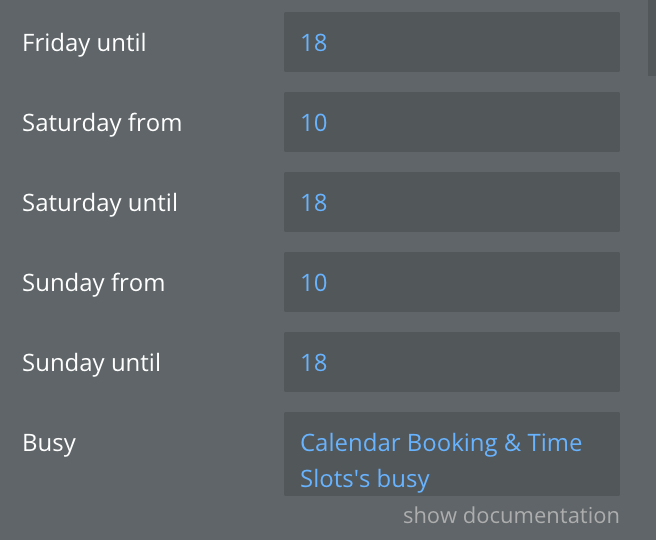The image size is (656, 540).
Task: Edit the blue 18 value for Saturday until
Action: [314, 203]
